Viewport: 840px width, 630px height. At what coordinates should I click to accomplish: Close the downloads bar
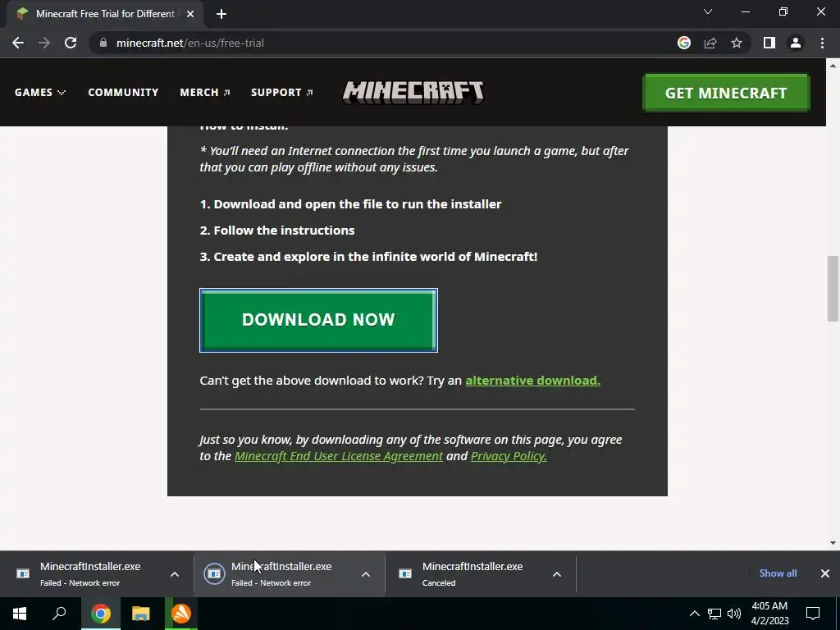[x=825, y=573]
